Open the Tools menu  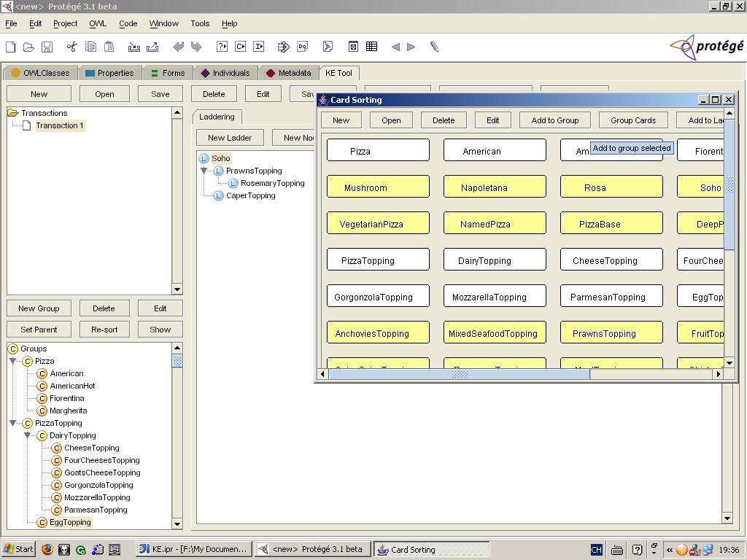(x=200, y=23)
